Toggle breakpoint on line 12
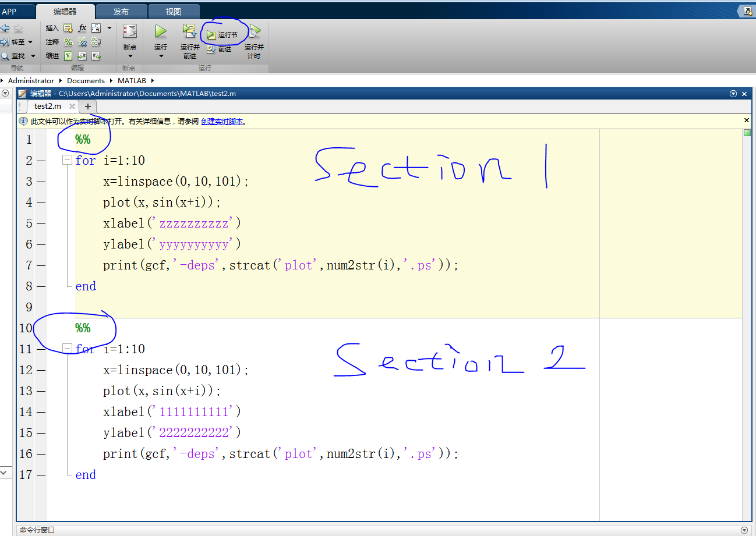756x536 pixels. click(x=41, y=370)
